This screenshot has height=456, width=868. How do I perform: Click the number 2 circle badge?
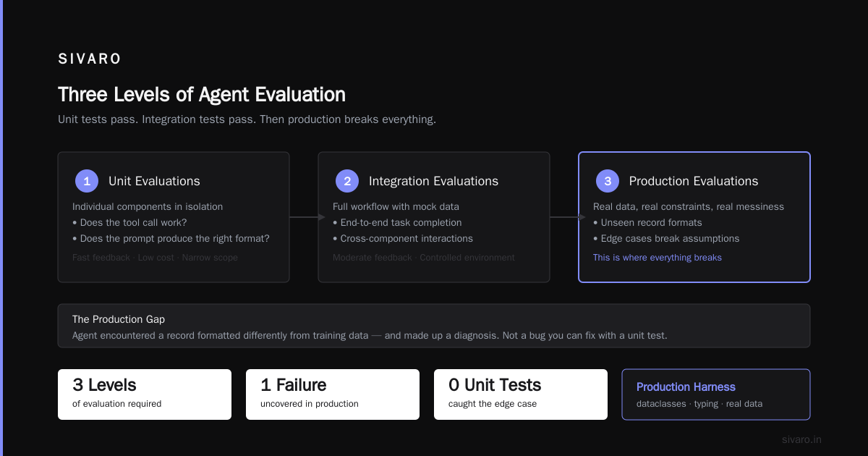click(x=347, y=181)
